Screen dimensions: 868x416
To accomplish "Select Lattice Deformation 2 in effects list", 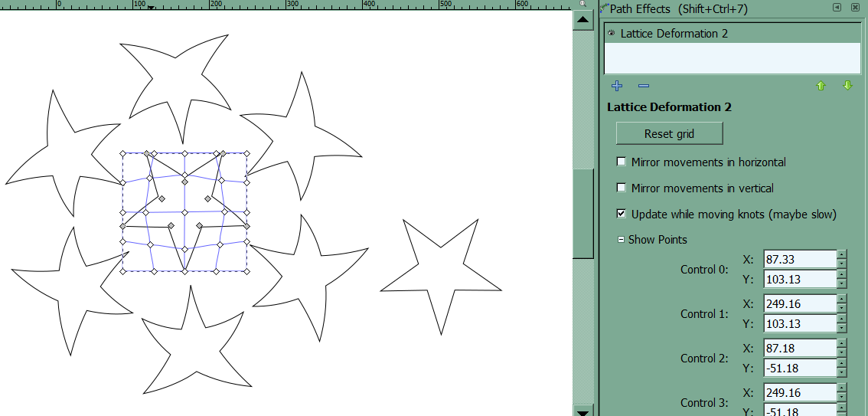I will [674, 34].
